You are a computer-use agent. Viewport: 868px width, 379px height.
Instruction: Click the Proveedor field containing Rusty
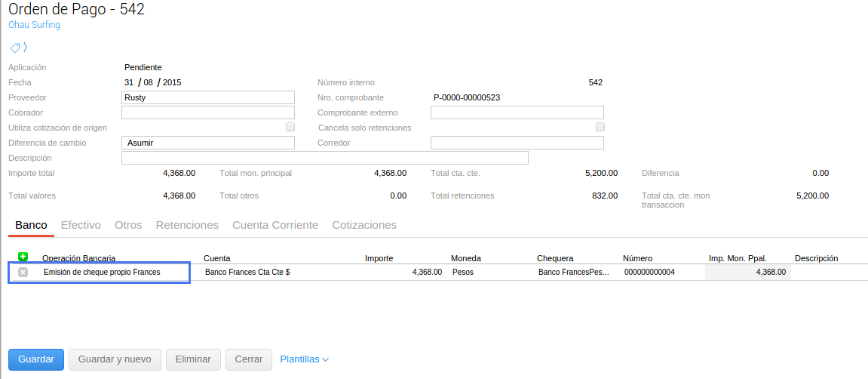(x=207, y=97)
